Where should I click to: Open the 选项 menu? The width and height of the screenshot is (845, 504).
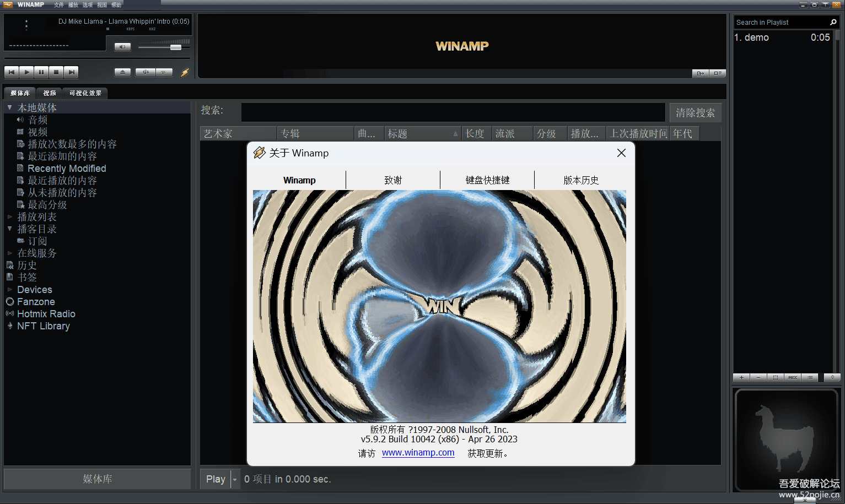pyautogui.click(x=87, y=4)
